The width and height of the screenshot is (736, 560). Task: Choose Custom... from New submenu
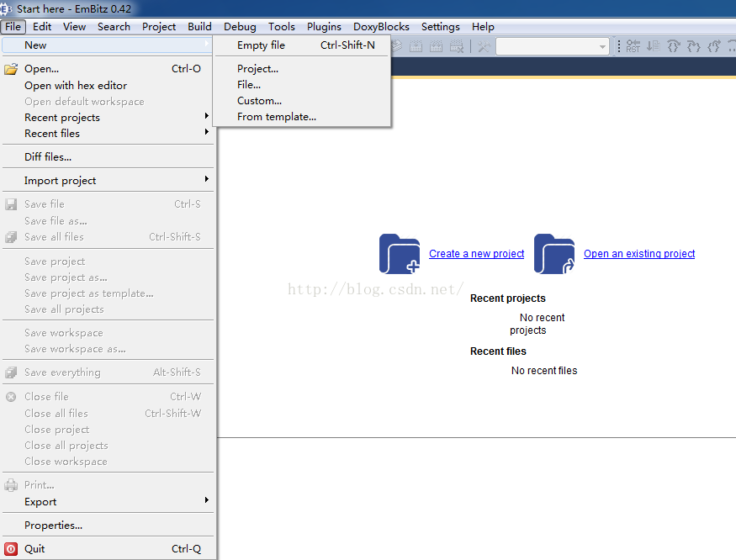pyautogui.click(x=302, y=100)
